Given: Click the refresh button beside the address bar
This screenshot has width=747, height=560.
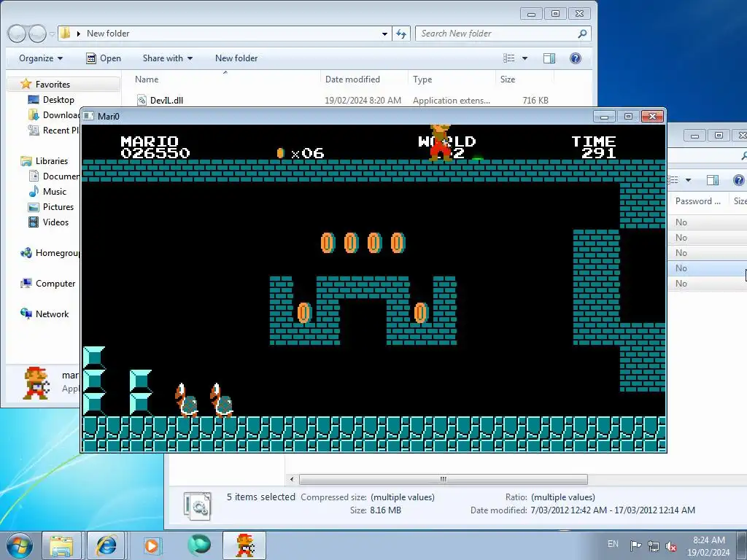Looking at the screenshot, I should 401,34.
